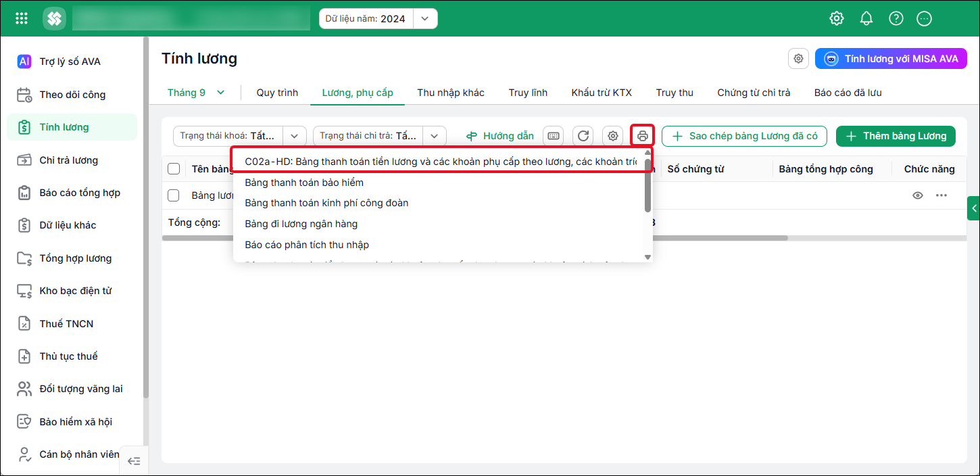The width and height of the screenshot is (980, 476).
Task: Click the green MISA logo icon
Action: tap(54, 18)
